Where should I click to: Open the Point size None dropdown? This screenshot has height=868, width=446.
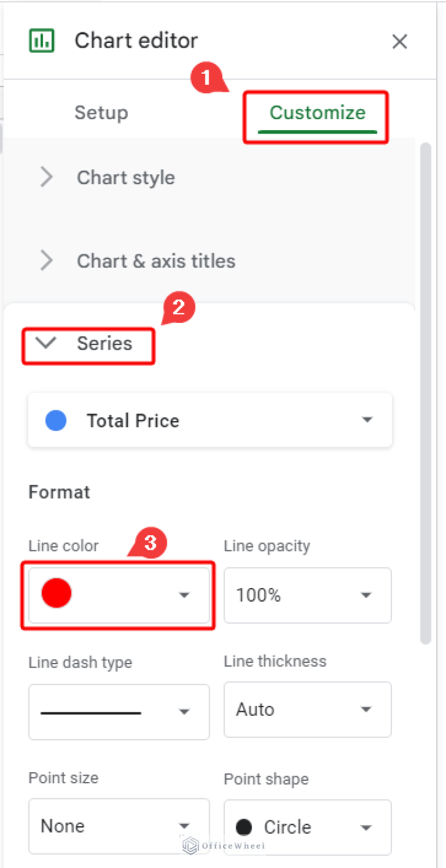[118, 826]
